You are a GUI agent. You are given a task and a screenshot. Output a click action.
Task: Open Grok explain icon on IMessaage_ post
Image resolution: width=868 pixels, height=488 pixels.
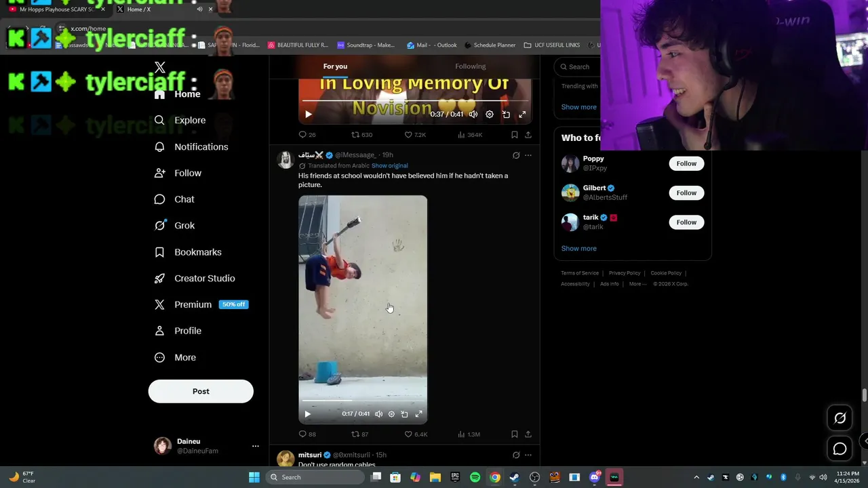pyautogui.click(x=516, y=155)
